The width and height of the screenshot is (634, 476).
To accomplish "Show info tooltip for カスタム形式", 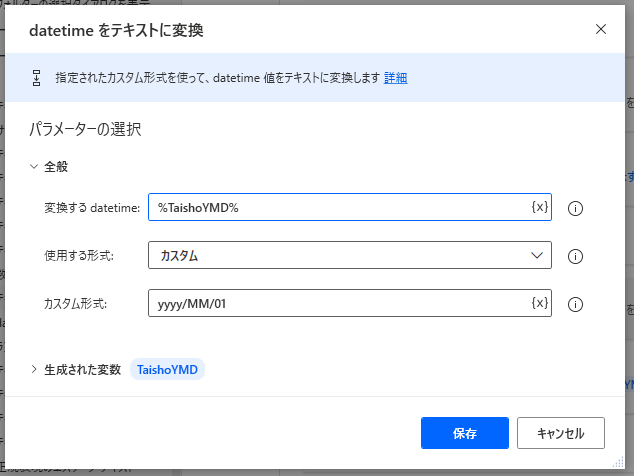I will [x=575, y=304].
